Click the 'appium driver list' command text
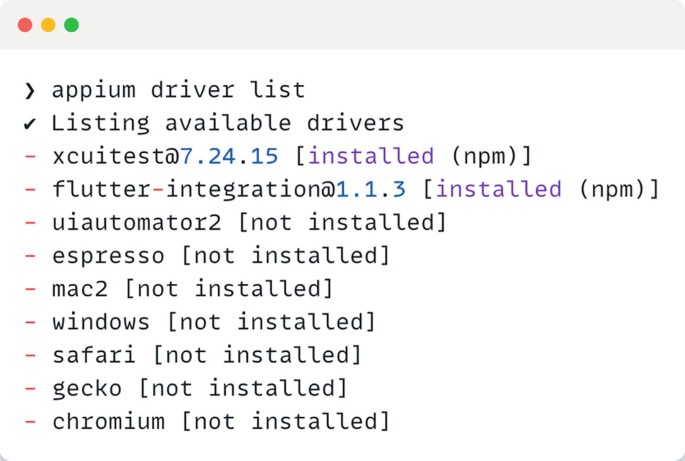Screen dimensions: 685x461 pyautogui.click(x=179, y=91)
